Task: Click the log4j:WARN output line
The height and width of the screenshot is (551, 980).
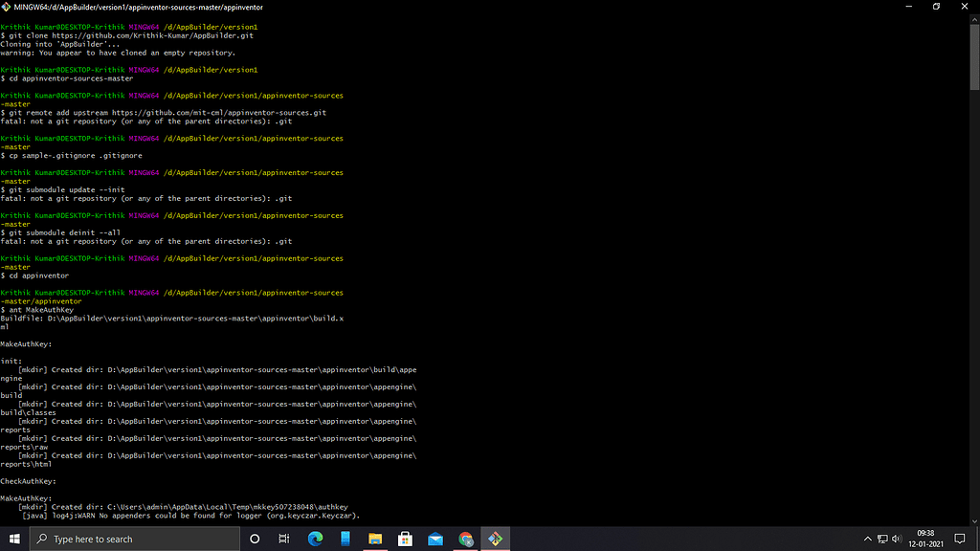Action: pyautogui.click(x=191, y=516)
